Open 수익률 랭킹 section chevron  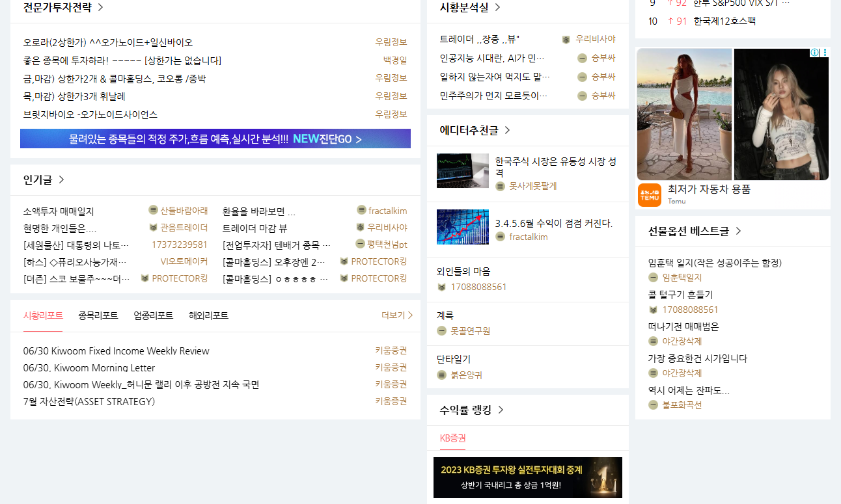tap(501, 410)
